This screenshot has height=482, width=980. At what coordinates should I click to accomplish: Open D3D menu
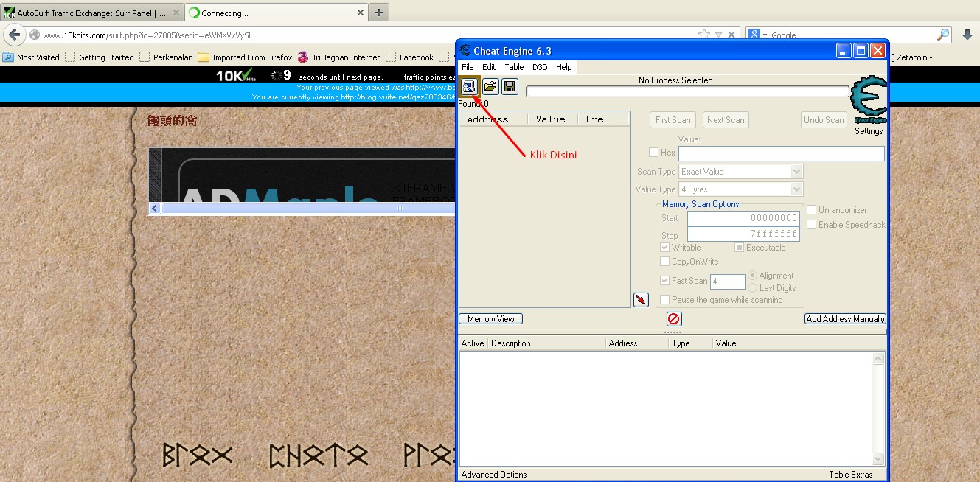(540, 67)
